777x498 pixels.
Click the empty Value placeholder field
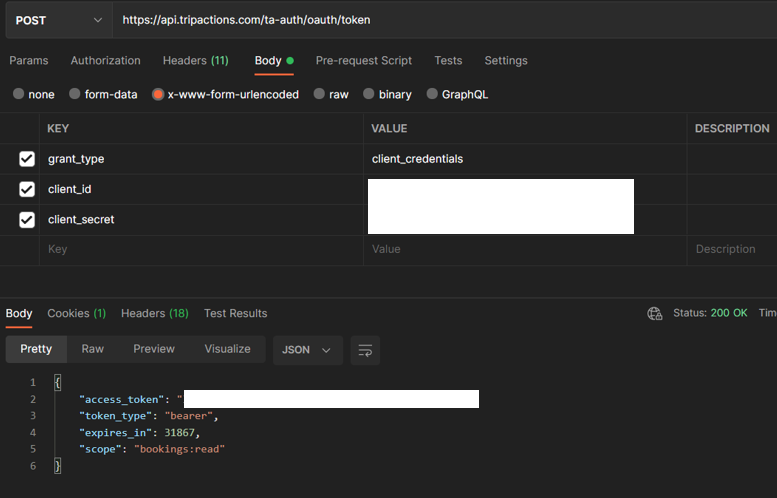point(525,249)
